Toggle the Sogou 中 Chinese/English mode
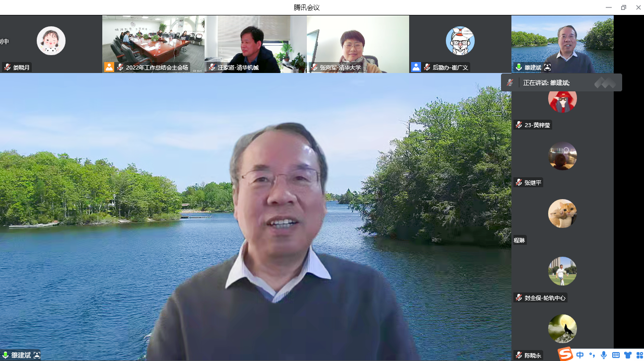Viewport: 644px width, 361px height. click(580, 355)
